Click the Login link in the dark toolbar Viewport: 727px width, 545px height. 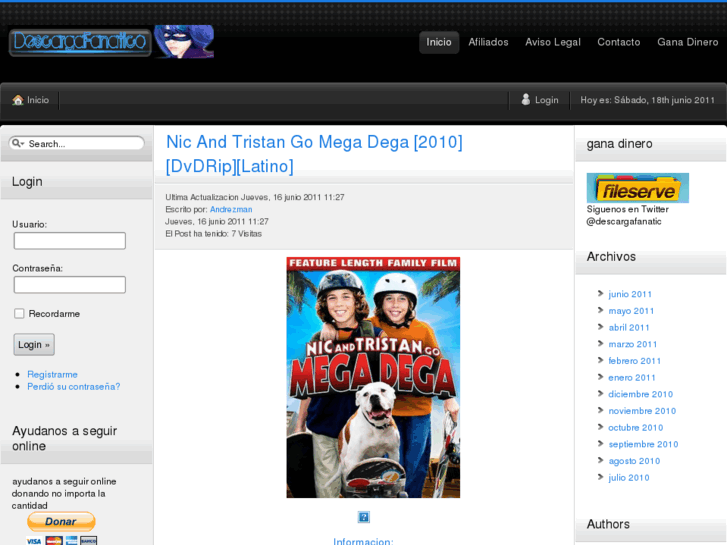pos(547,100)
